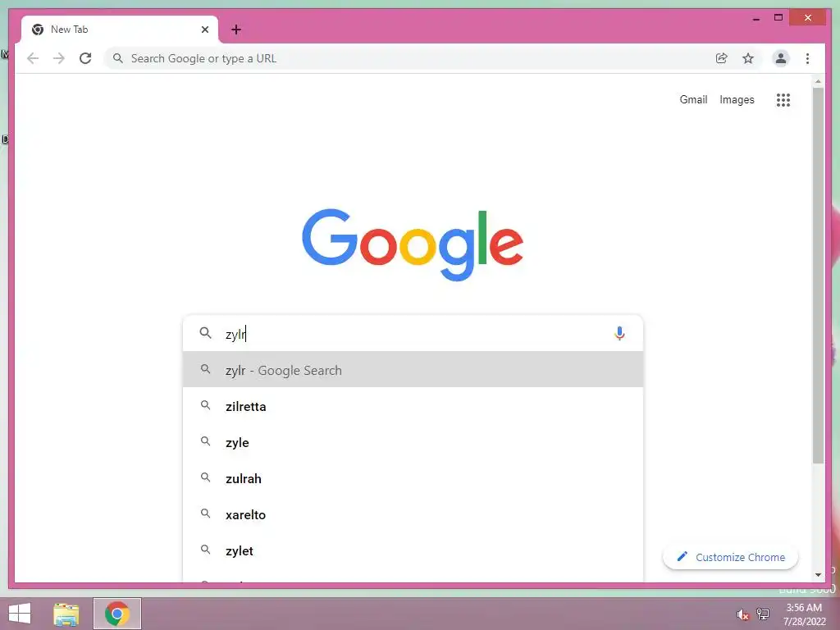This screenshot has height=630, width=840.
Task: Click the magnifier icon beside zilretta
Action: [205, 405]
